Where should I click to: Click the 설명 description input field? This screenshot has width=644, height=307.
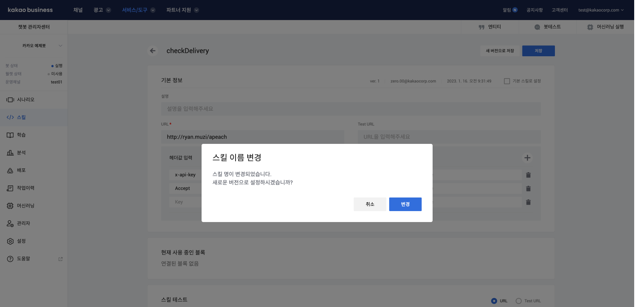[351, 109]
